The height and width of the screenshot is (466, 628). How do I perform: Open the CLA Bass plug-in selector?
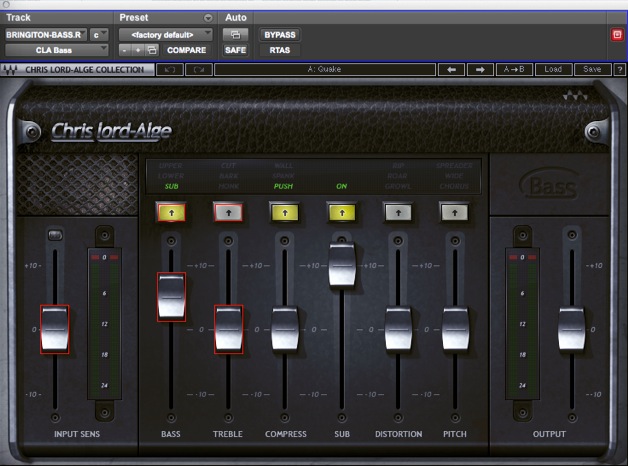pyautogui.click(x=56, y=50)
